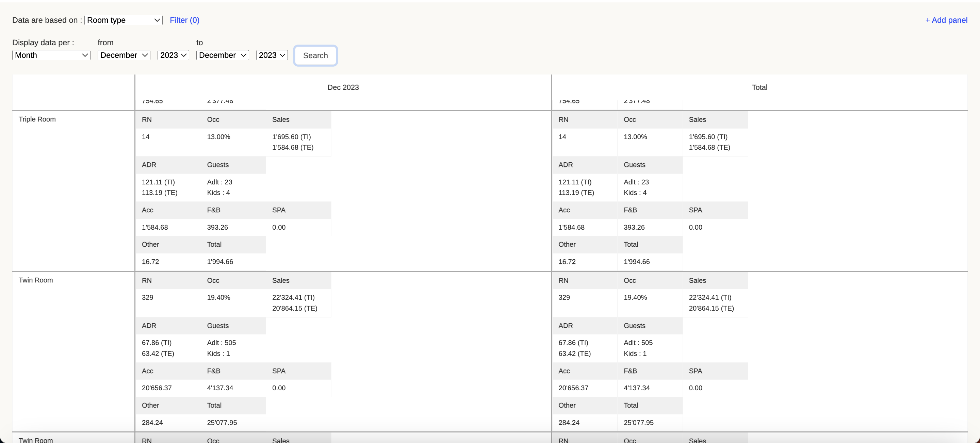Click the + Add panel link
The width and height of the screenshot is (980, 443).
(946, 20)
